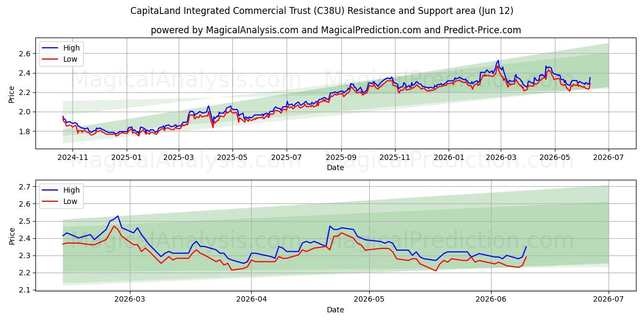Click the 'Date' axis label under upper chart
The width and height of the screenshot is (644, 322).
click(x=335, y=167)
